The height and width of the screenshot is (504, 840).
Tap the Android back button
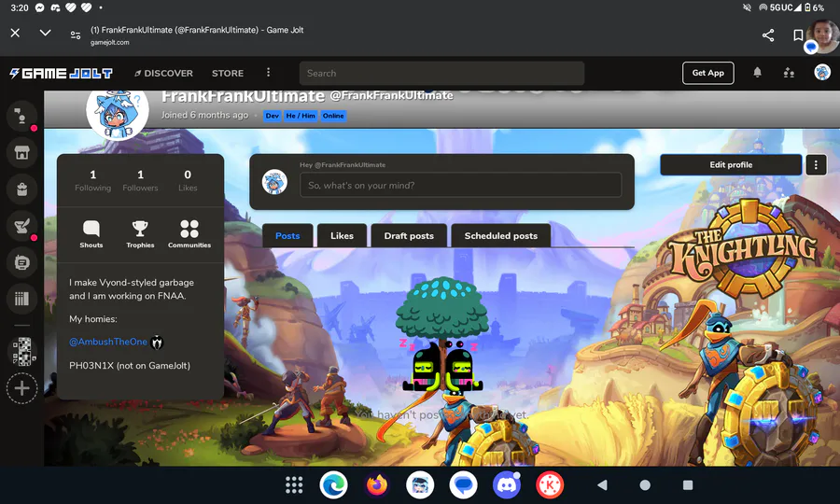tap(602, 484)
